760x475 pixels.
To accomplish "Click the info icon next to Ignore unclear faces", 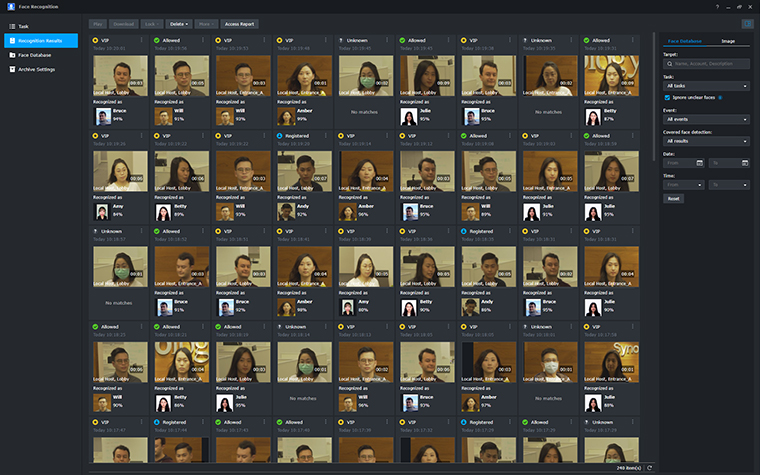I will coord(720,97).
